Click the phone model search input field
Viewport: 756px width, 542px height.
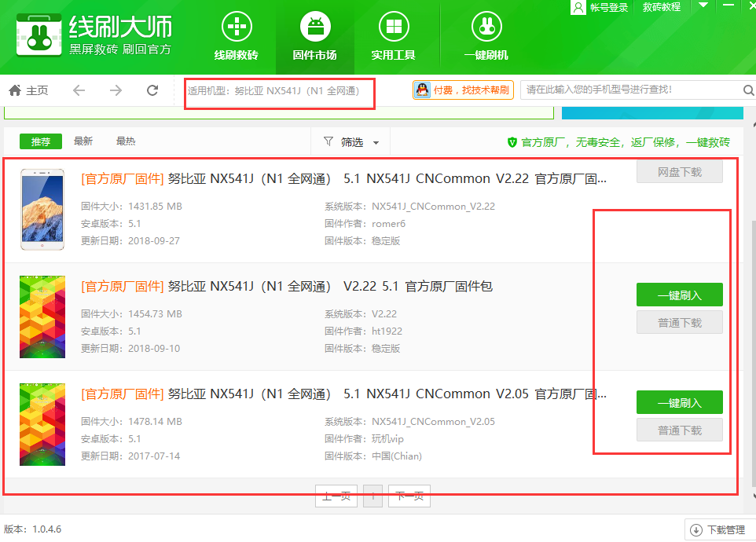tap(632, 90)
